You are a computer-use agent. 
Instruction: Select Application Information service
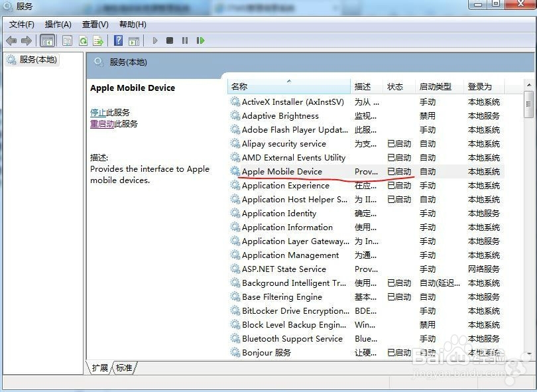click(287, 228)
